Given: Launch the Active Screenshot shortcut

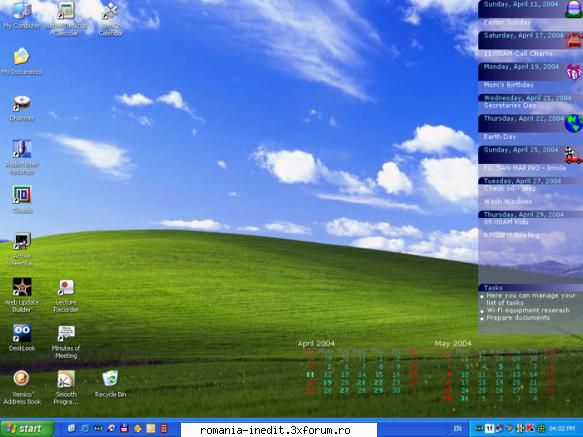Looking at the screenshot, I should tap(21, 249).
